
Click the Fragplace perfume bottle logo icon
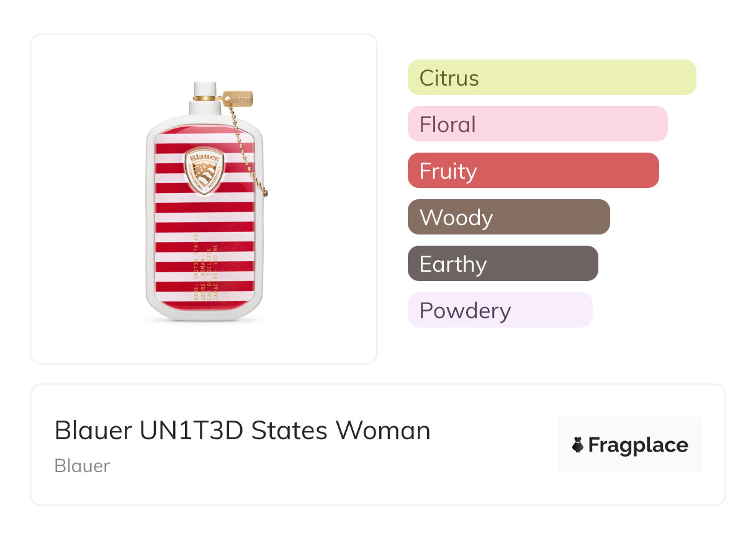pos(578,445)
